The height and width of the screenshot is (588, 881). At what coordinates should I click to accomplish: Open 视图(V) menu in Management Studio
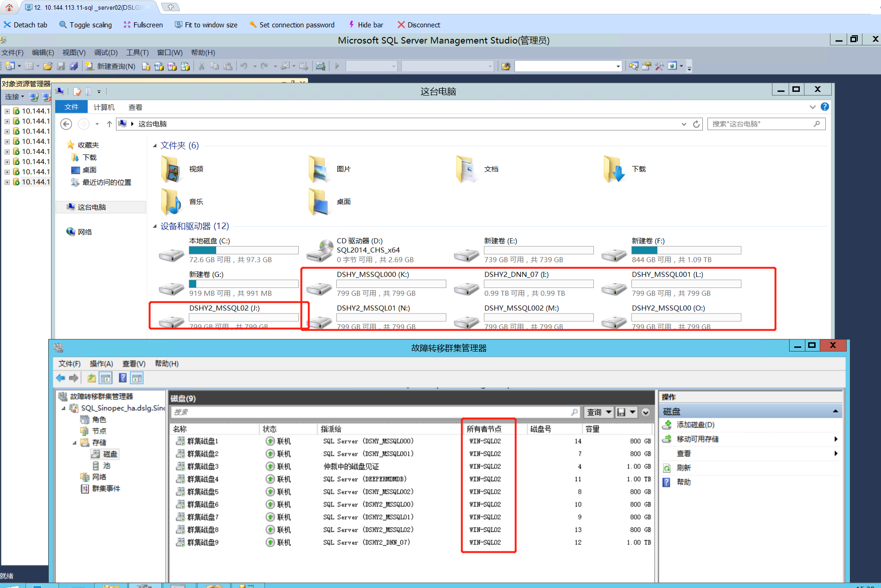tap(74, 52)
